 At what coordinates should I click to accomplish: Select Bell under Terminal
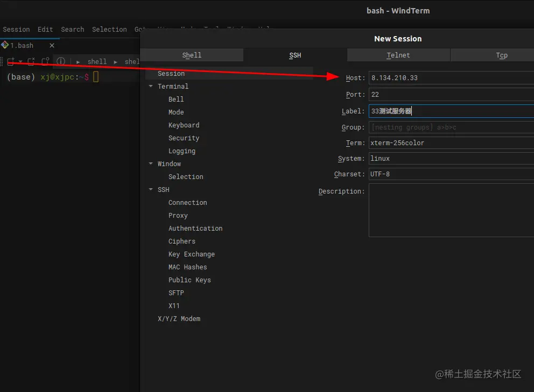click(x=176, y=99)
